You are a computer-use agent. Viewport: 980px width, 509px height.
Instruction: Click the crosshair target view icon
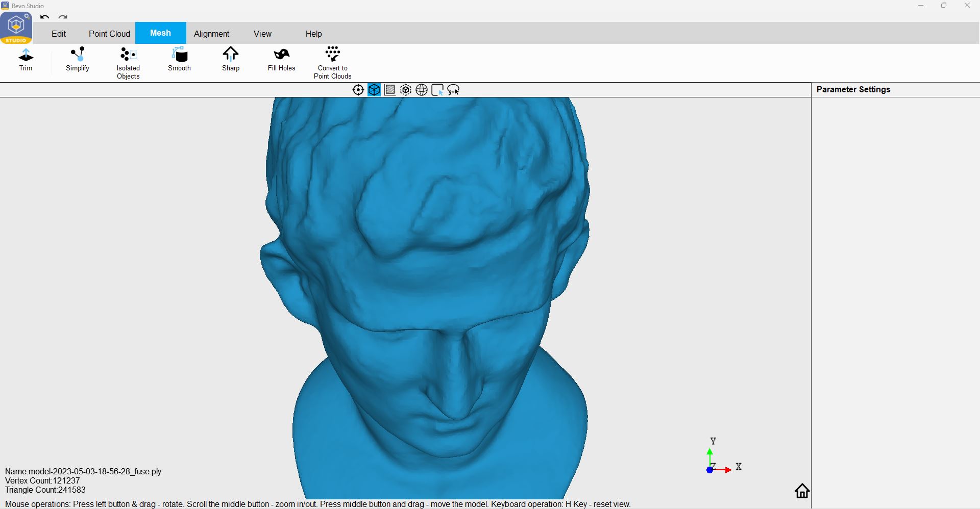tap(358, 90)
